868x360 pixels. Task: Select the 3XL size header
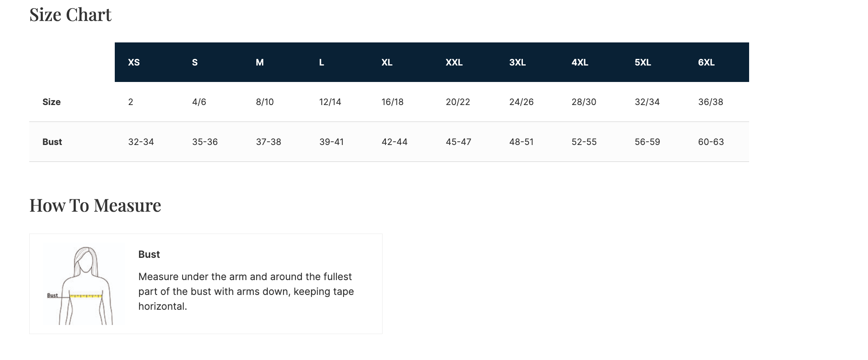coord(517,62)
